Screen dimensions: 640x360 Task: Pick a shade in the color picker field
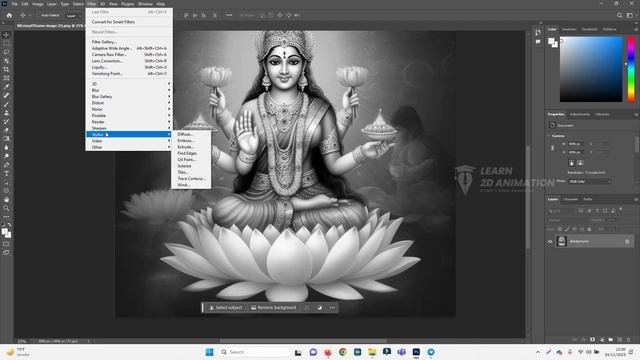(x=591, y=69)
